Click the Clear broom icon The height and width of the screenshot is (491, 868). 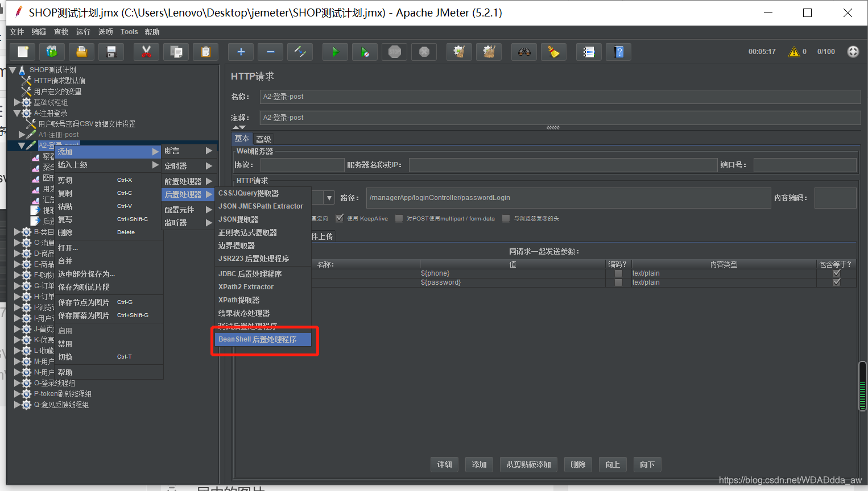[x=459, y=52]
